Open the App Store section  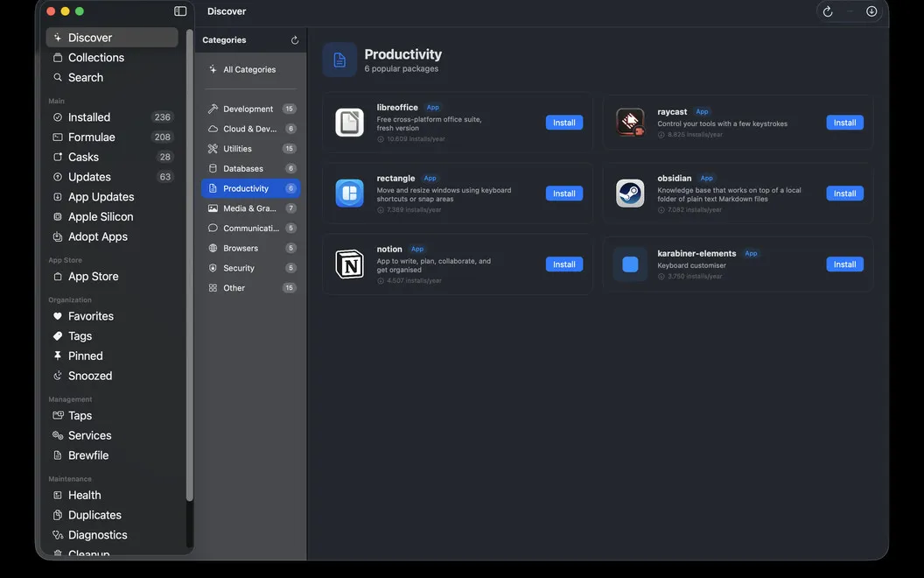pos(112,277)
